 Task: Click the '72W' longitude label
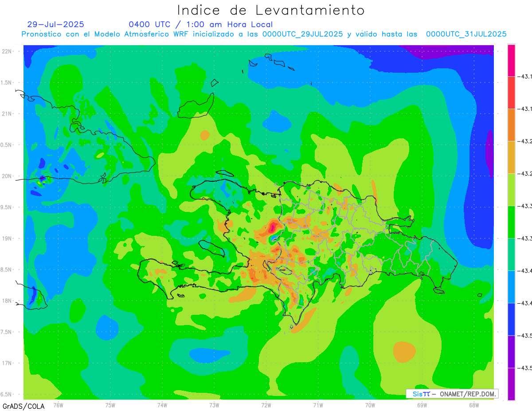pyautogui.click(x=266, y=405)
